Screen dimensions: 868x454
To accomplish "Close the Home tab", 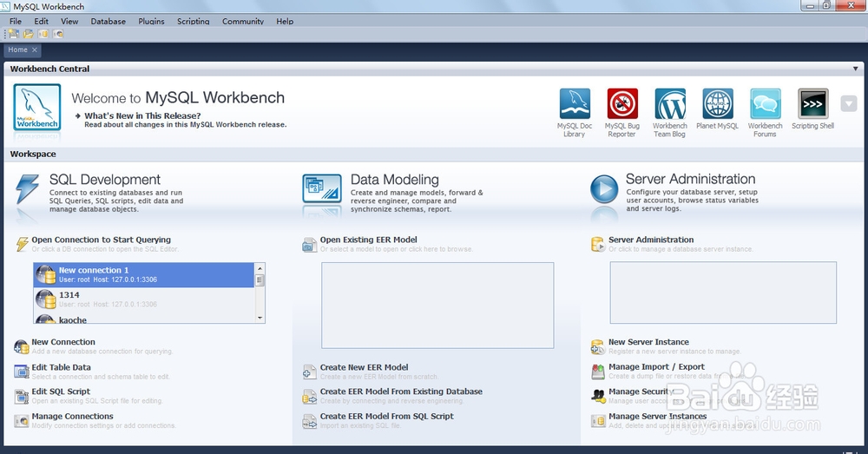I will point(35,49).
